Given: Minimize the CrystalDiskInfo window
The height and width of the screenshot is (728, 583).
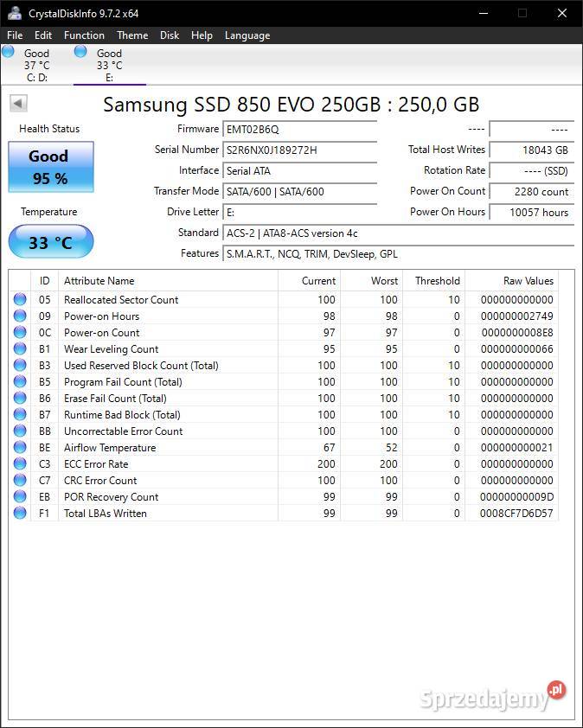Looking at the screenshot, I should pos(484,13).
